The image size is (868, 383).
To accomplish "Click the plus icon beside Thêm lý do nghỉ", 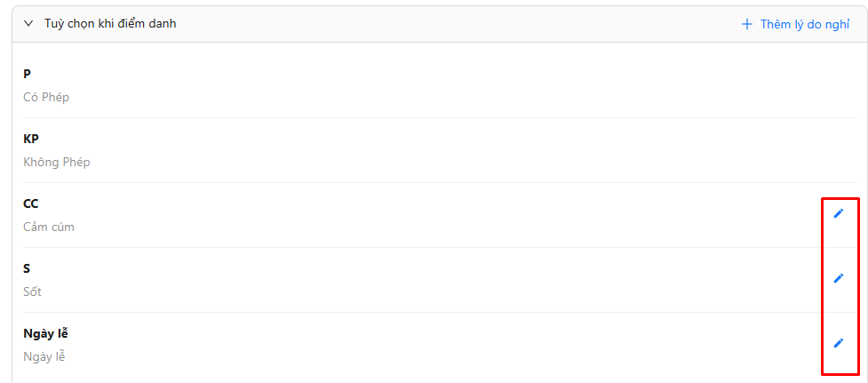I will click(x=747, y=24).
